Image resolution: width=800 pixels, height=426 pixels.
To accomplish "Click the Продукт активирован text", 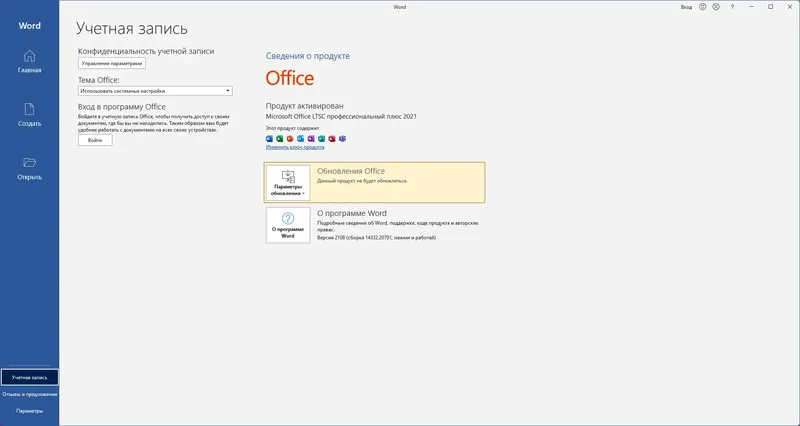I will (x=305, y=106).
